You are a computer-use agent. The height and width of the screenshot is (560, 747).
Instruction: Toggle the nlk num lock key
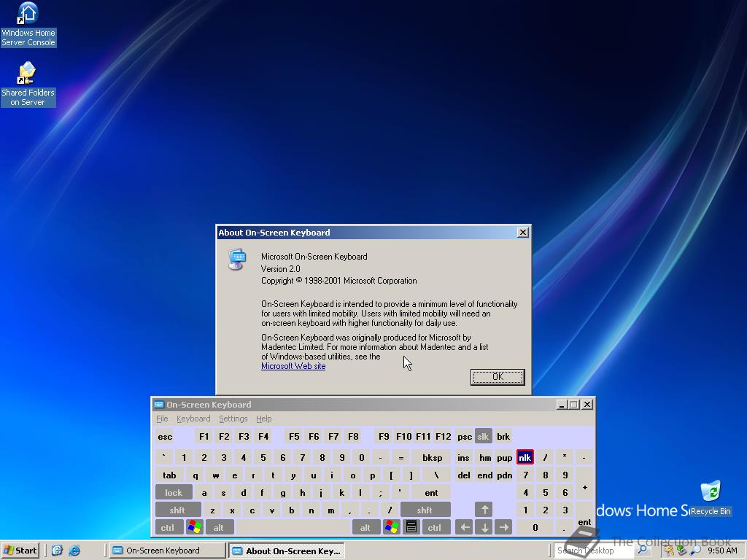click(525, 457)
